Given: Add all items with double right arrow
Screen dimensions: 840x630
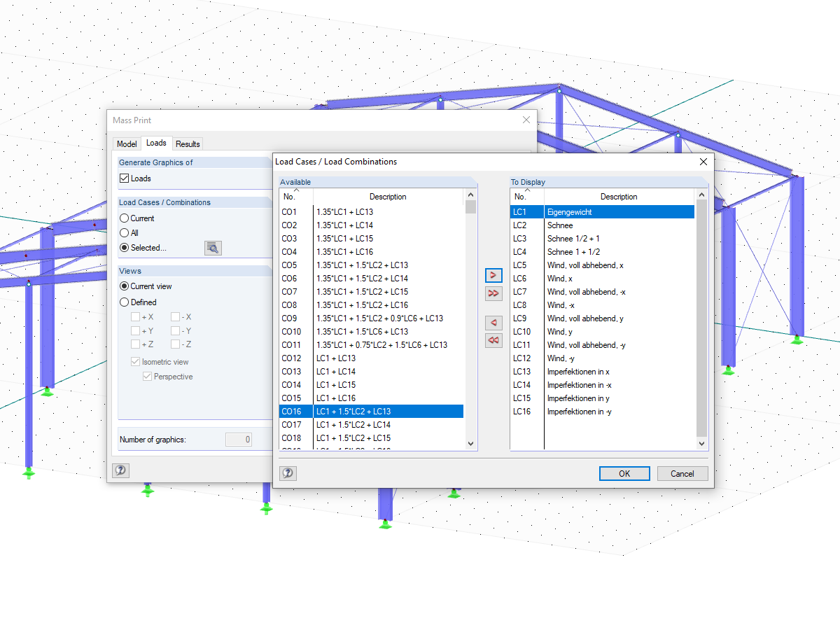Looking at the screenshot, I should 493,293.
